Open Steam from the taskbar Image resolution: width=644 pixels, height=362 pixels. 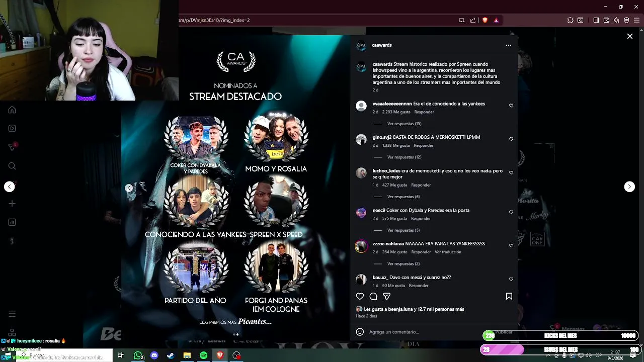(x=171, y=355)
